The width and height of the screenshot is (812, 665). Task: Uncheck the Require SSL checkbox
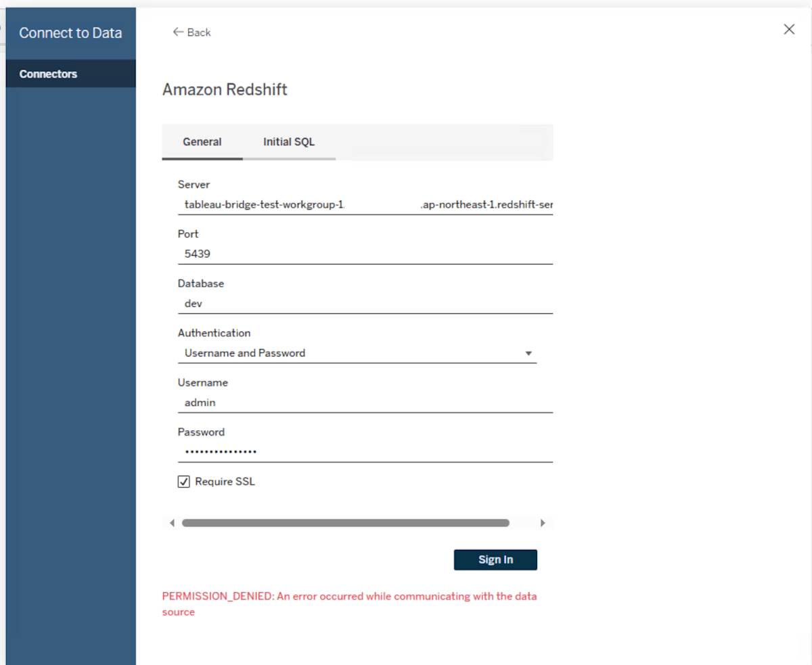pos(183,482)
